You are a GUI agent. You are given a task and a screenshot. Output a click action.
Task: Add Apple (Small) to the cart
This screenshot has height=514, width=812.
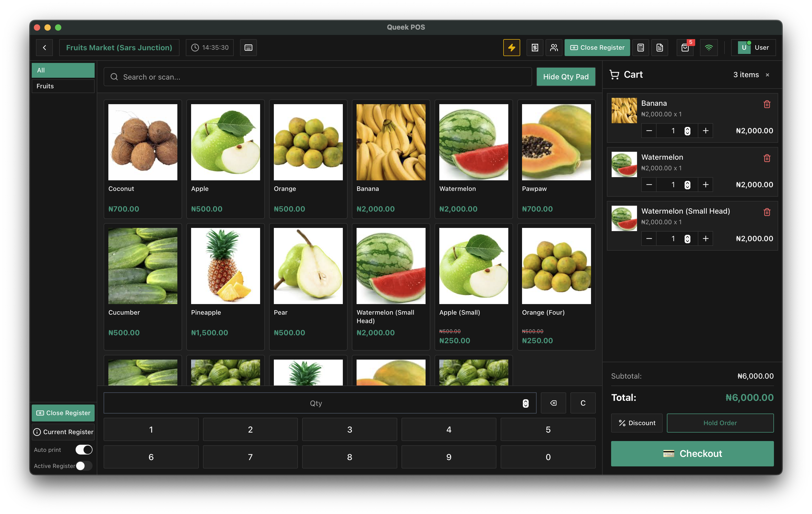click(473, 287)
